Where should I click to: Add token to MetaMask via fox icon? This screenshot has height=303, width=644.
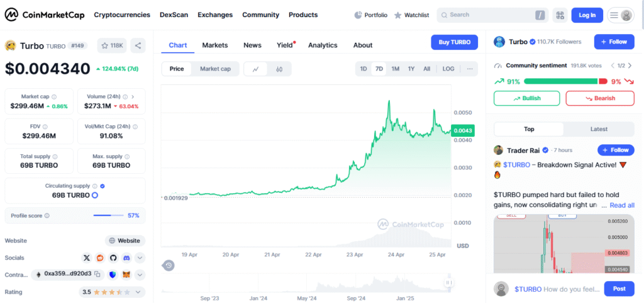coord(127,274)
